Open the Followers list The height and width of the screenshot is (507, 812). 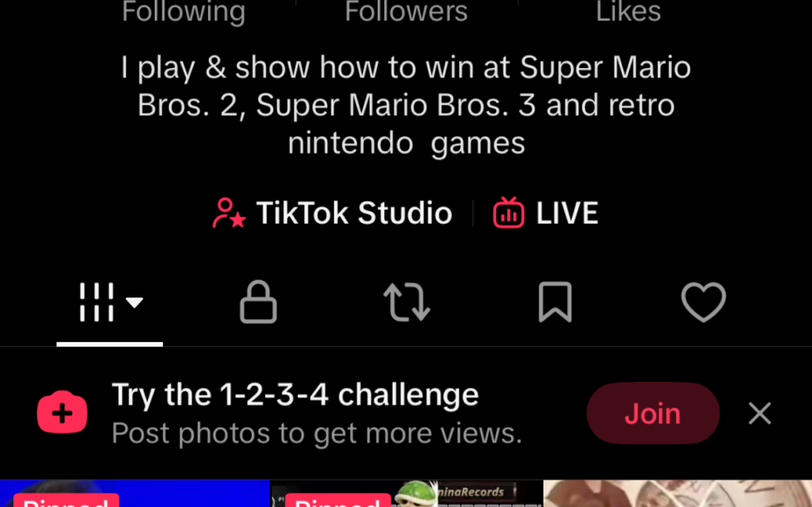[406, 12]
